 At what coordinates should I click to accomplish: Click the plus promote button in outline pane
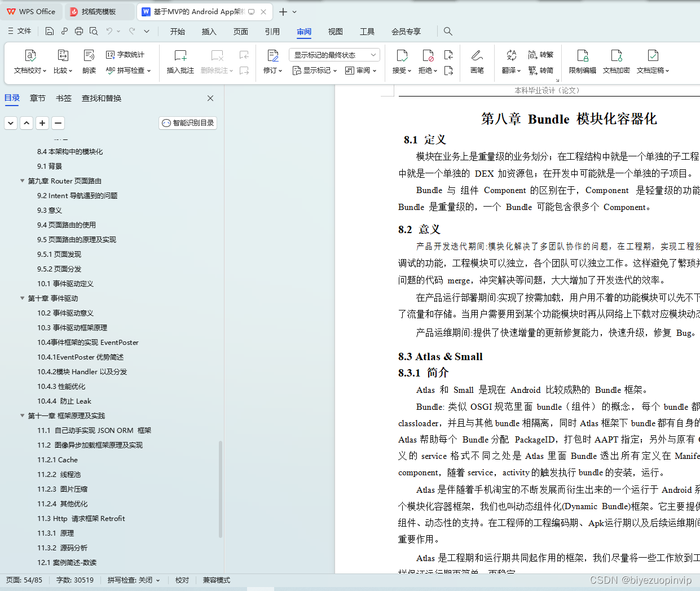point(42,123)
